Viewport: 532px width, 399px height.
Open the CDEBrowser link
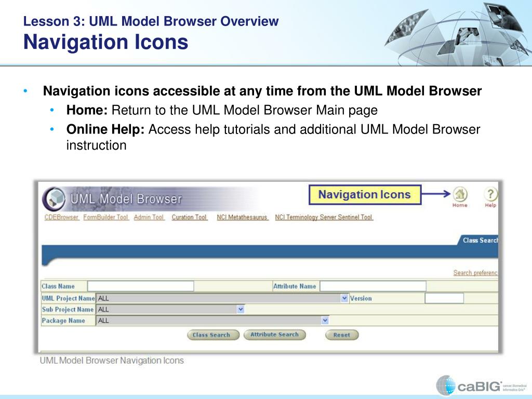pos(61,217)
